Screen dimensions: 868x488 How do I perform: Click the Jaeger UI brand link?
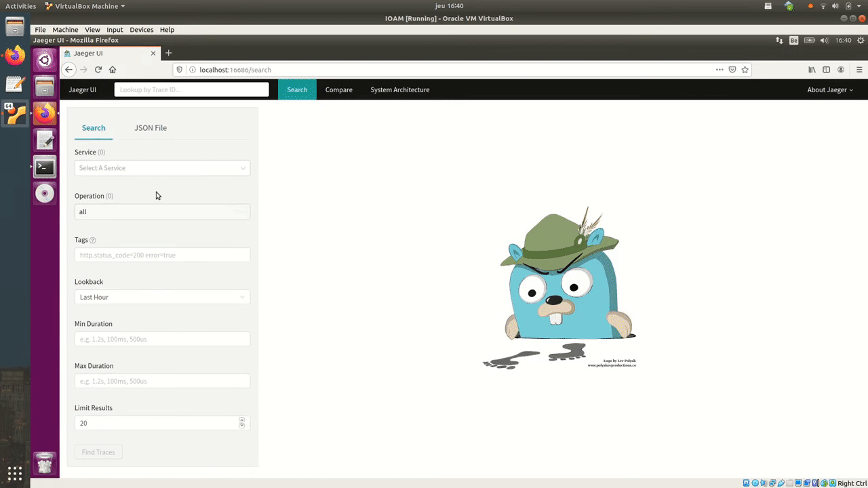(x=83, y=89)
